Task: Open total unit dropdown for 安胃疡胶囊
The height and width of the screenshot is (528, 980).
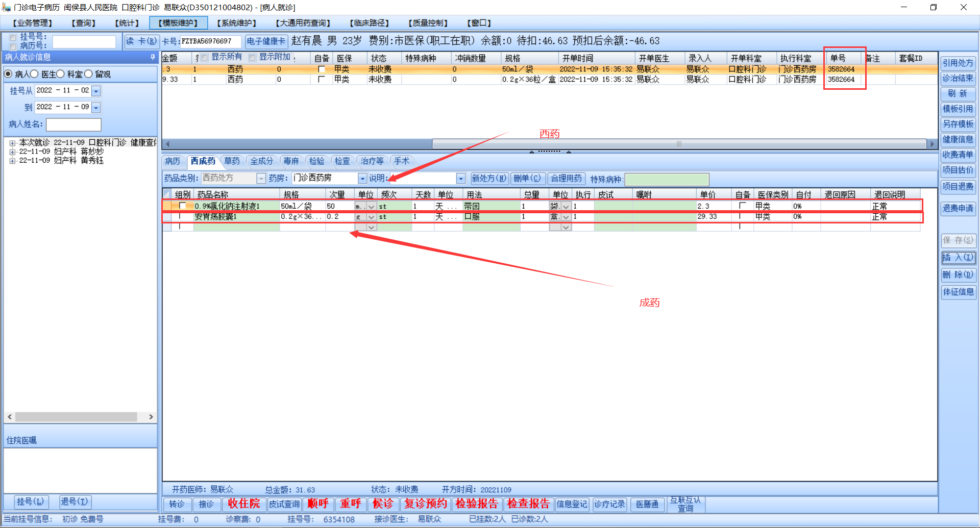Action: [566, 217]
